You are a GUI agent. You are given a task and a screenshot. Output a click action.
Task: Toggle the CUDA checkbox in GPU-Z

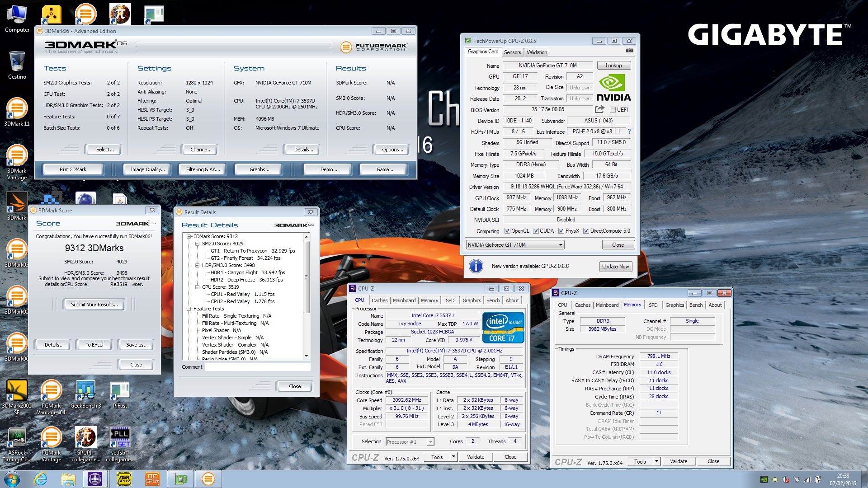536,231
